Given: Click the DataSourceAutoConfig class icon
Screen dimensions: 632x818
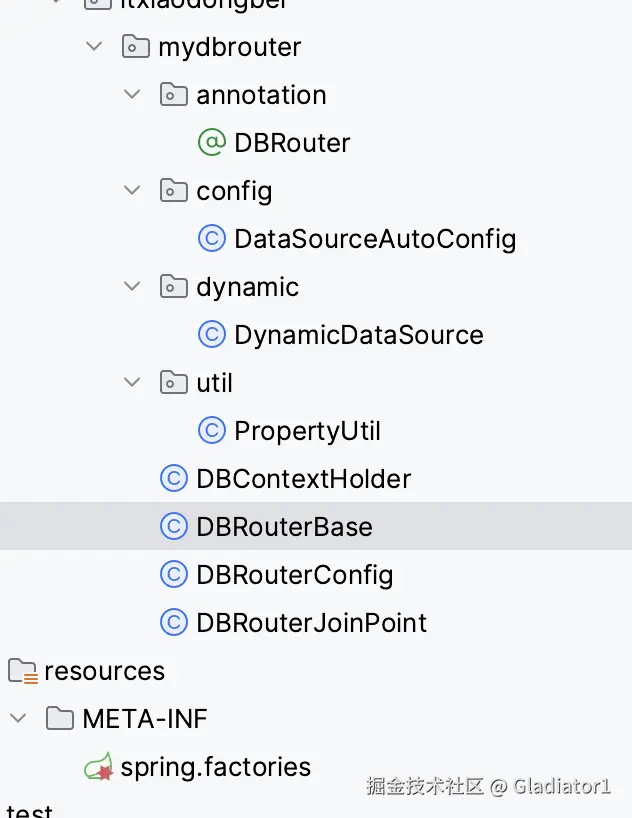Looking at the screenshot, I should click(212, 239).
